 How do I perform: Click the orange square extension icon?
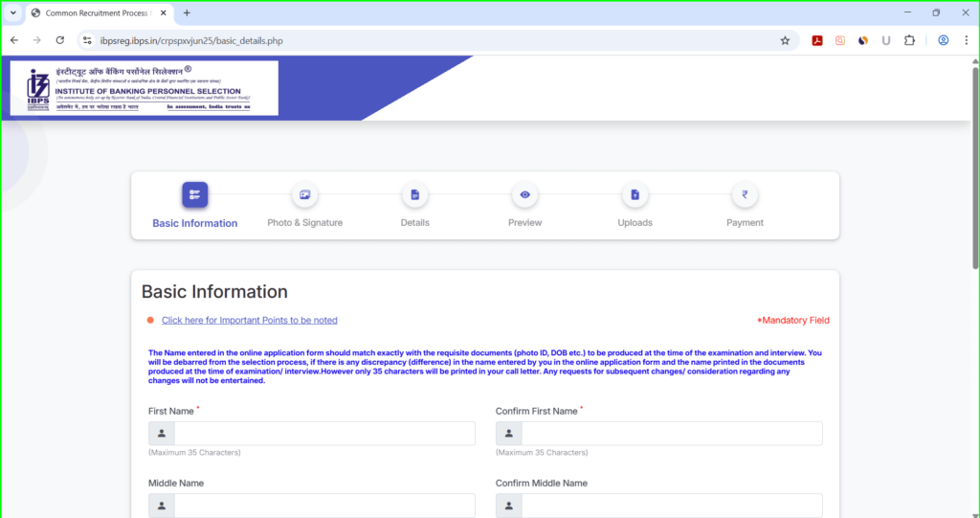[840, 40]
